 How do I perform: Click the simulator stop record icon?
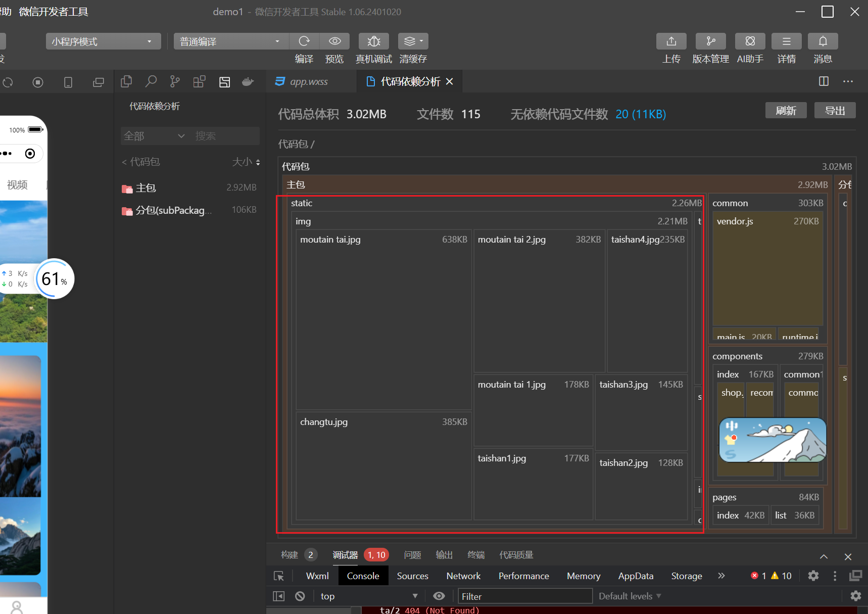click(38, 82)
